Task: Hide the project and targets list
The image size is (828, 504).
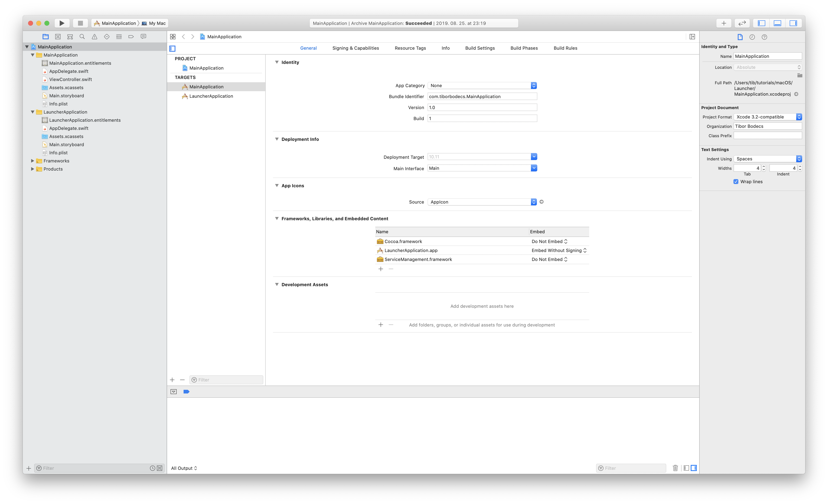Action: tap(172, 48)
